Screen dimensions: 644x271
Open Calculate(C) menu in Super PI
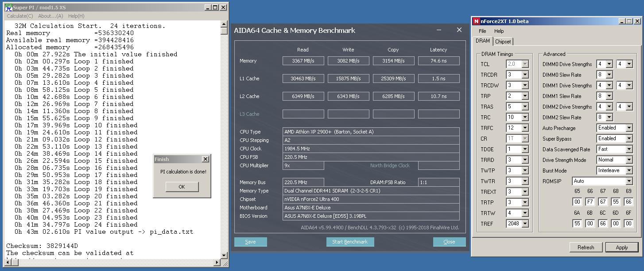coord(19,16)
